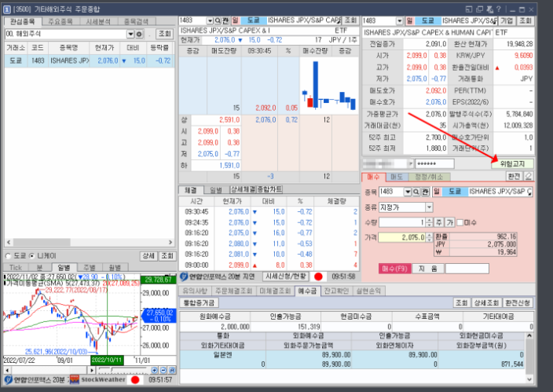Click the search magnifier in the buy order form
This screenshot has width=553, height=392.
click(x=416, y=192)
